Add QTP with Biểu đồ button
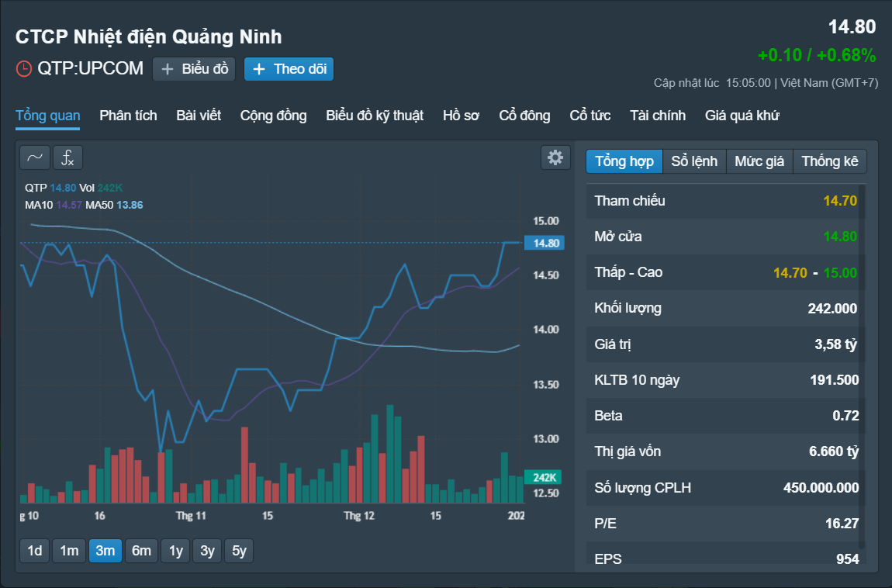892x588 pixels. tap(194, 69)
